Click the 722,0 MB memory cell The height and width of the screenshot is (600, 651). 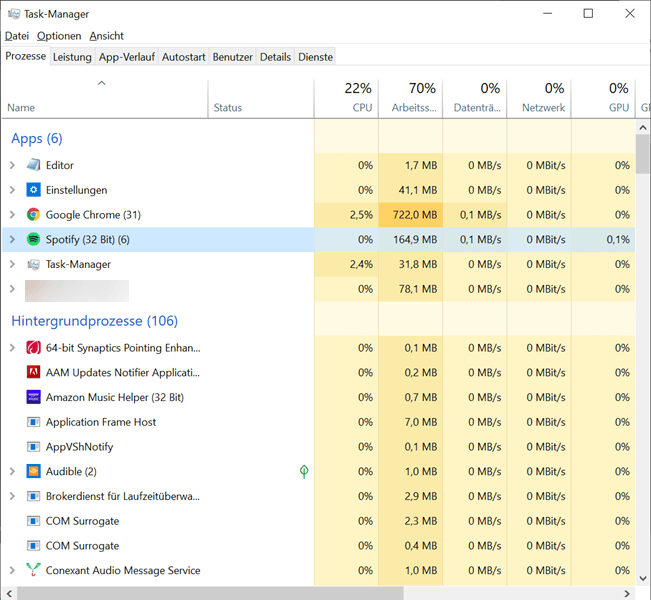[x=411, y=215]
